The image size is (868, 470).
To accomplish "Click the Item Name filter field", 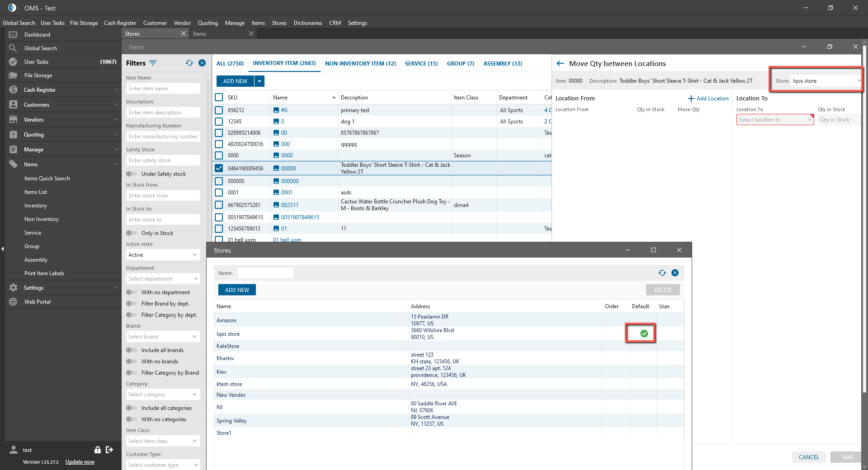I will [x=163, y=89].
